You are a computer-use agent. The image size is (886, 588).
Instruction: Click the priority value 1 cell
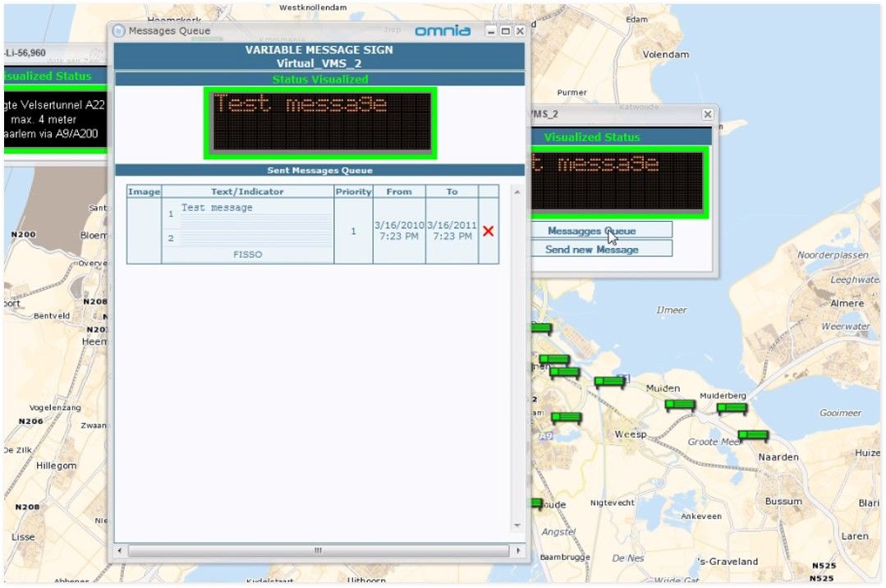pyautogui.click(x=353, y=231)
